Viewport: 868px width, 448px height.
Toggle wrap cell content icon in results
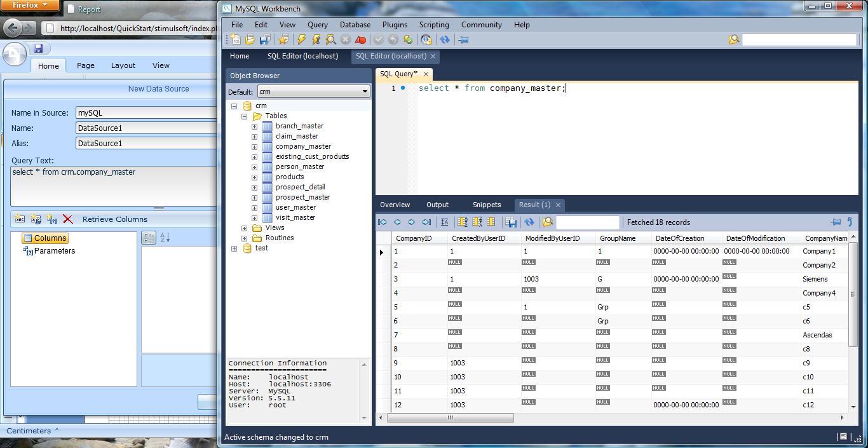[445, 222]
